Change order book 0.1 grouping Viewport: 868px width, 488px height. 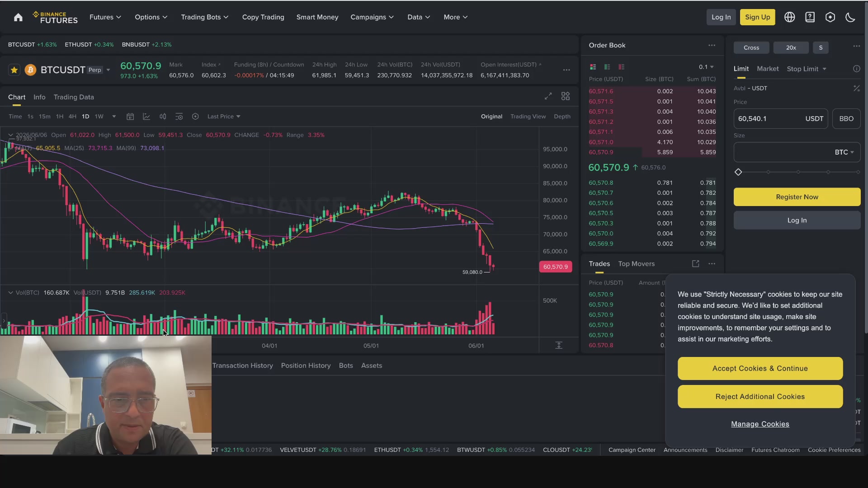[x=706, y=67]
